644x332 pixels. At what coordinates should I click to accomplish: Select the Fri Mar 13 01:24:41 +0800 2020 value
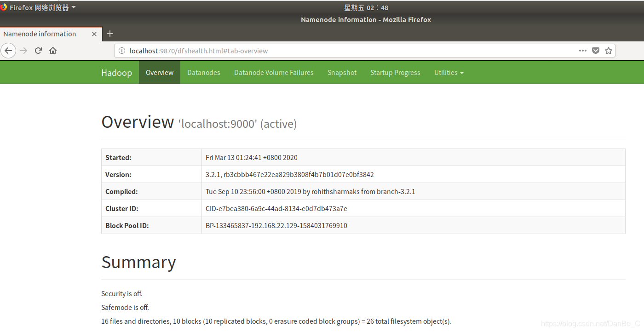pos(252,158)
